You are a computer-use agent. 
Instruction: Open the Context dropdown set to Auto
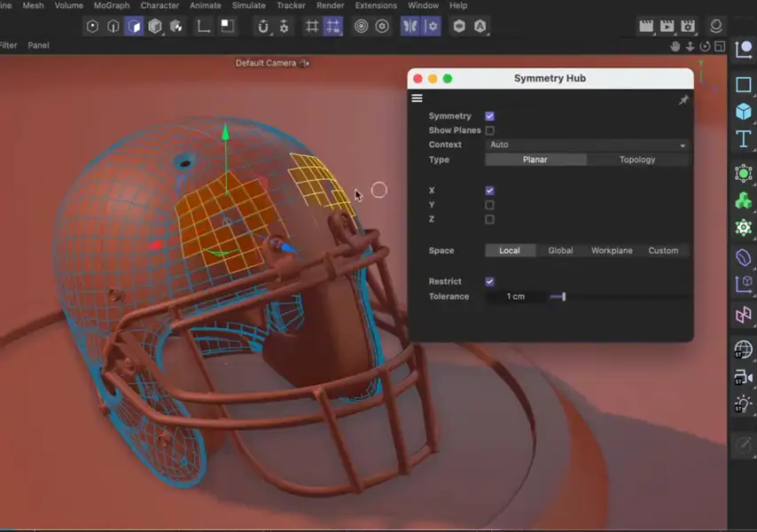(x=587, y=145)
